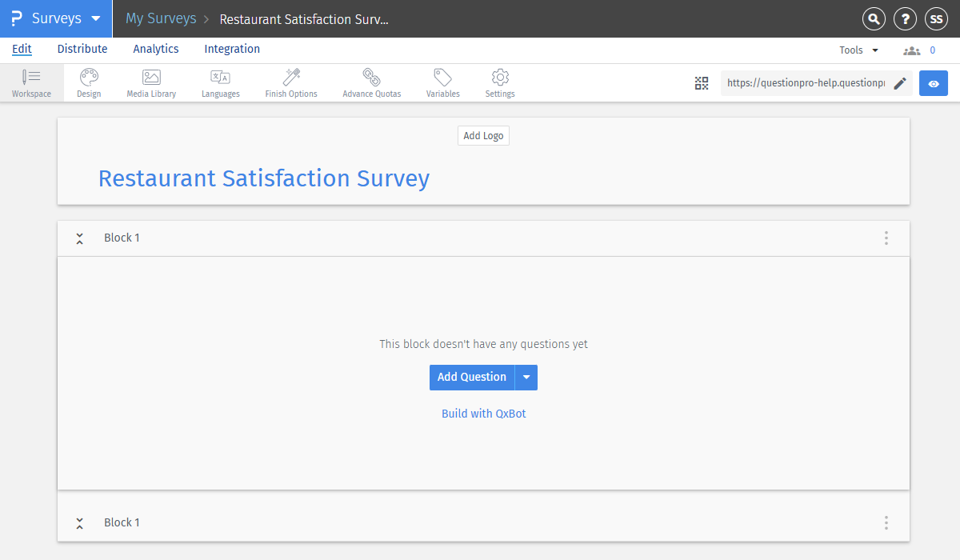Screen dimensions: 960x560
Task: Switch to the Distribute tab
Action: tap(82, 49)
